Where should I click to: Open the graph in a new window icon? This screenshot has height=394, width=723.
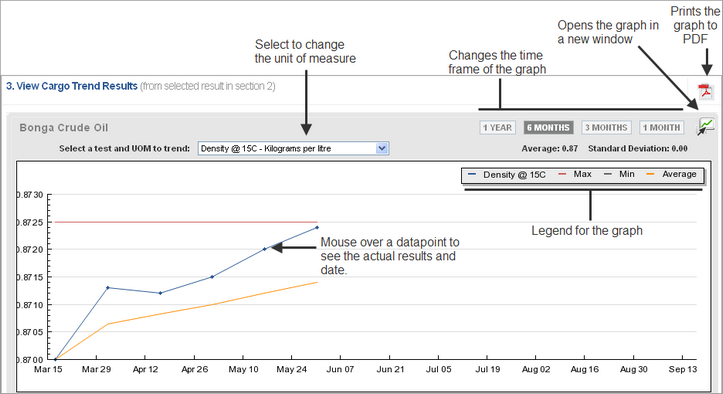(x=705, y=126)
